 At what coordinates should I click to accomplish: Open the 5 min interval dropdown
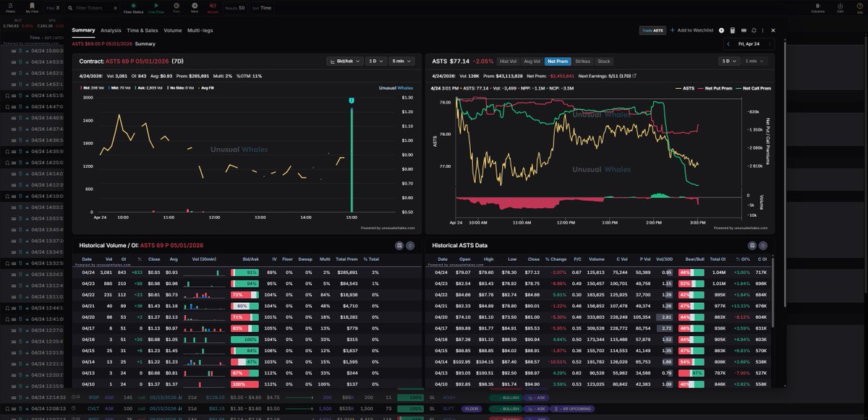tap(402, 61)
